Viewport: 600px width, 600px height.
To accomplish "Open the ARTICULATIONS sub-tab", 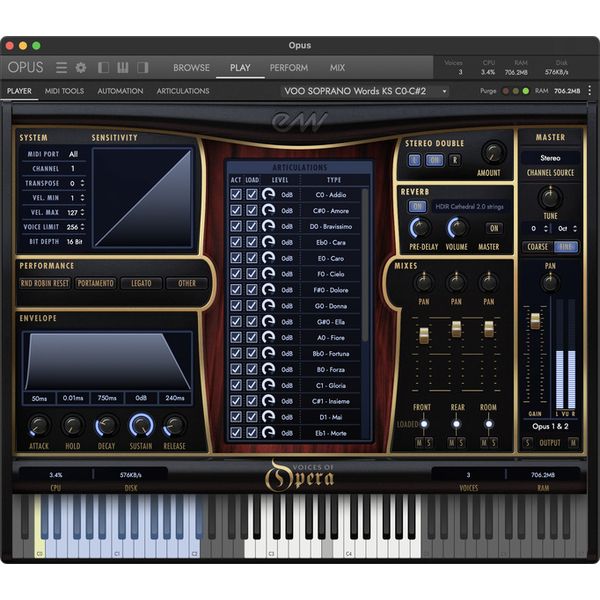I will [183, 91].
